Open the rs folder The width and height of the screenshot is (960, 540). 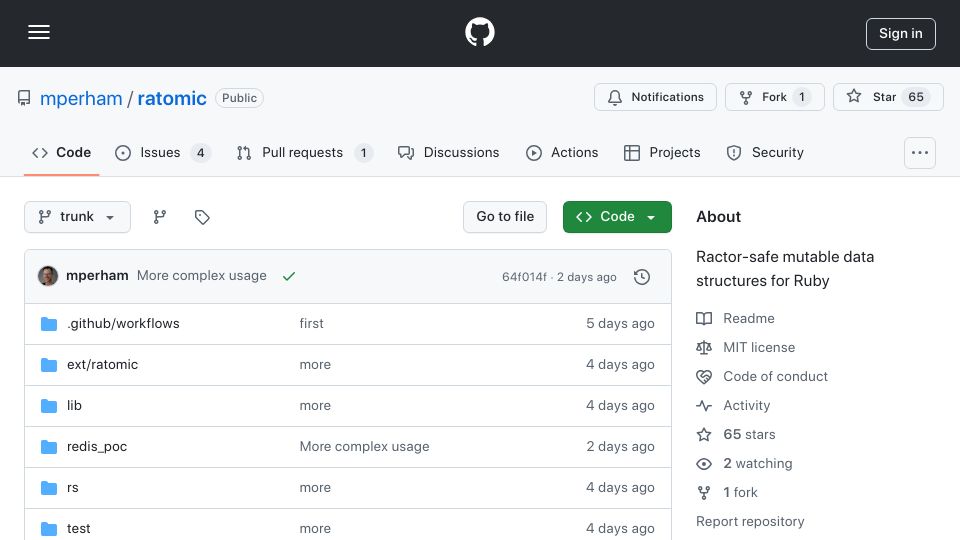click(x=72, y=487)
